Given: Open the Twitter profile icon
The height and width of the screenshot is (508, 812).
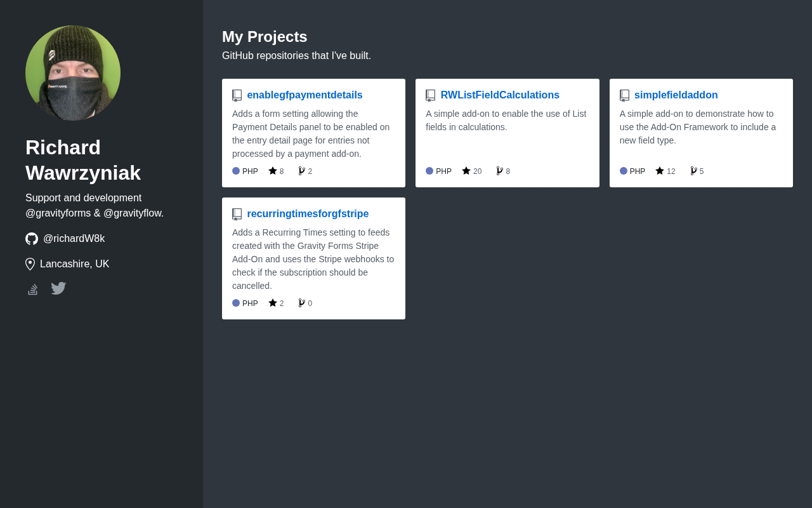Looking at the screenshot, I should [58, 288].
